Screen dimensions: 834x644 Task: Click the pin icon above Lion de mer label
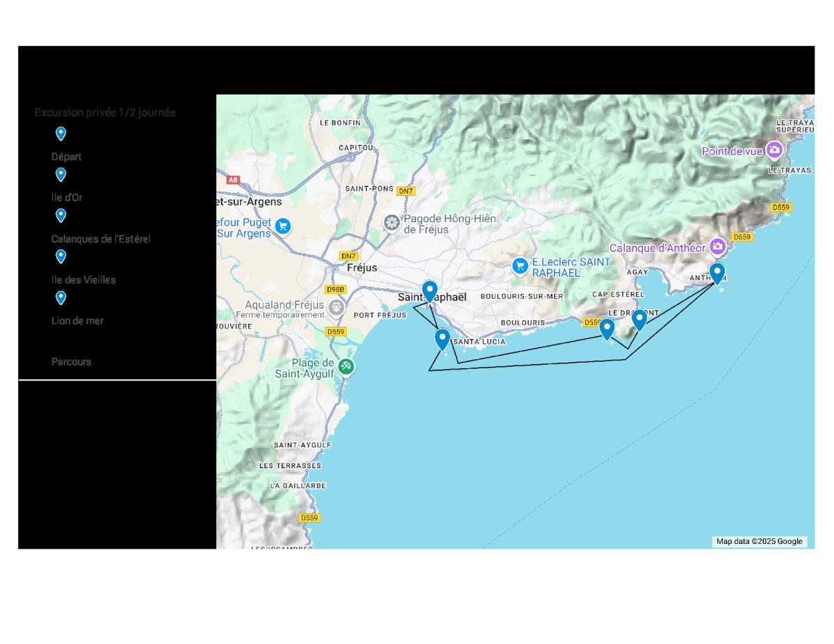coord(60,297)
